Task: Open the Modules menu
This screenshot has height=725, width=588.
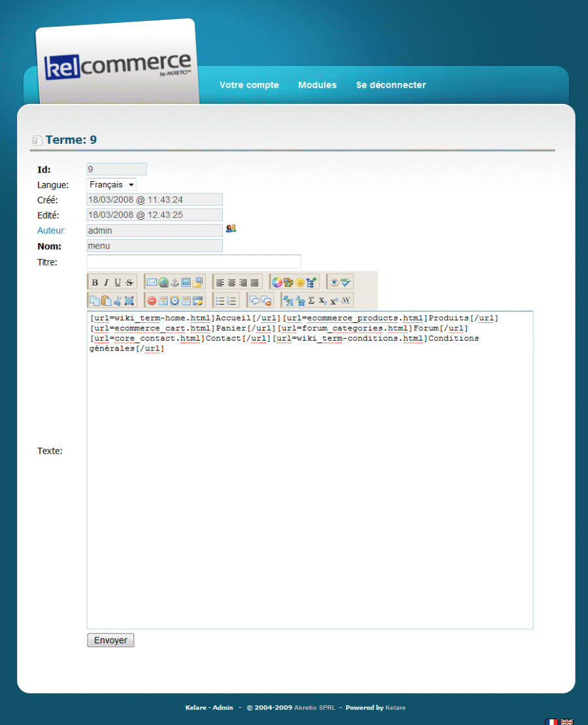Action: 318,85
